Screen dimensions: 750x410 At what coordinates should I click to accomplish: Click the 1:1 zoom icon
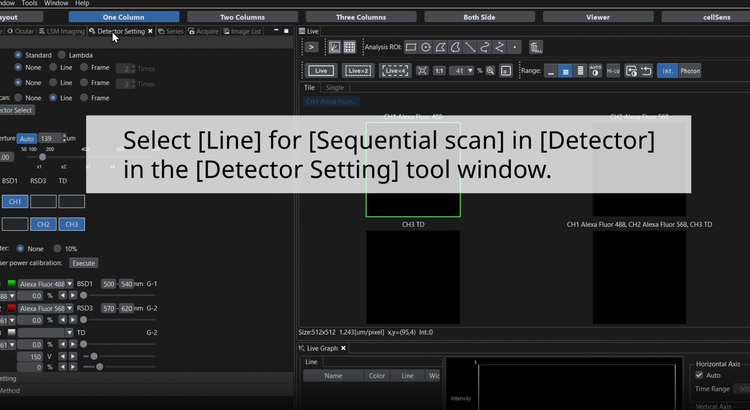pyautogui.click(x=438, y=71)
